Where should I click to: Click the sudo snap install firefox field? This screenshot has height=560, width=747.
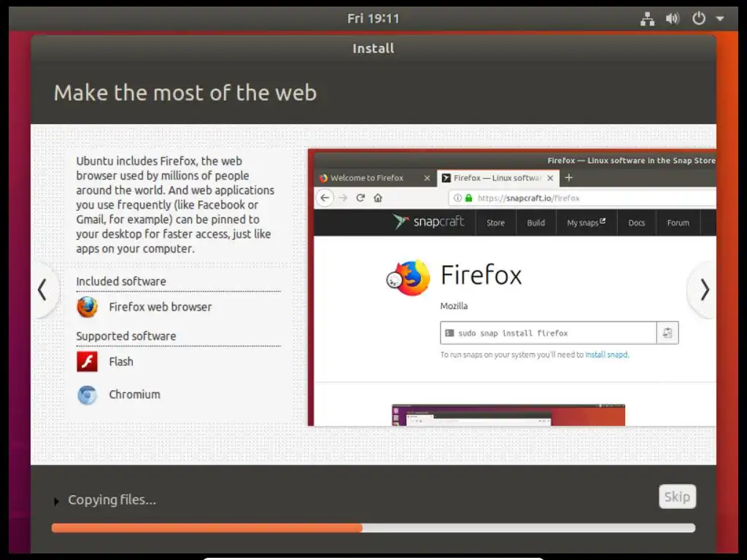point(549,332)
